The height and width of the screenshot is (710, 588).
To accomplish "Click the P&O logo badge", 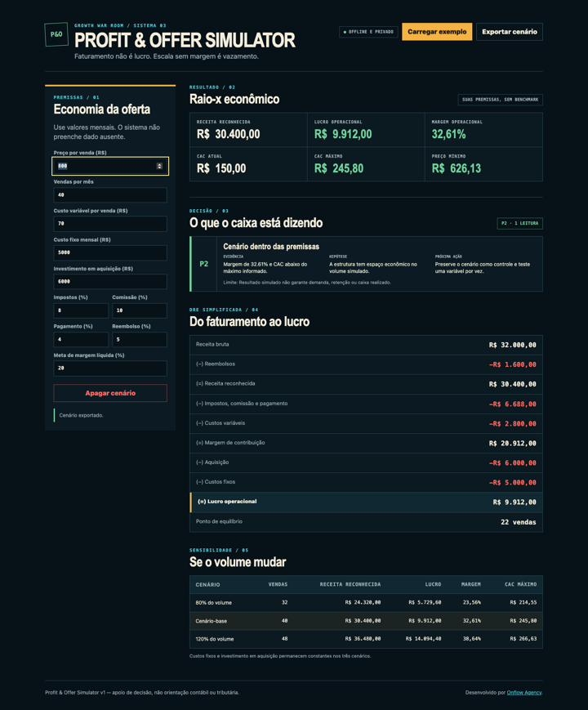I will click(56, 34).
